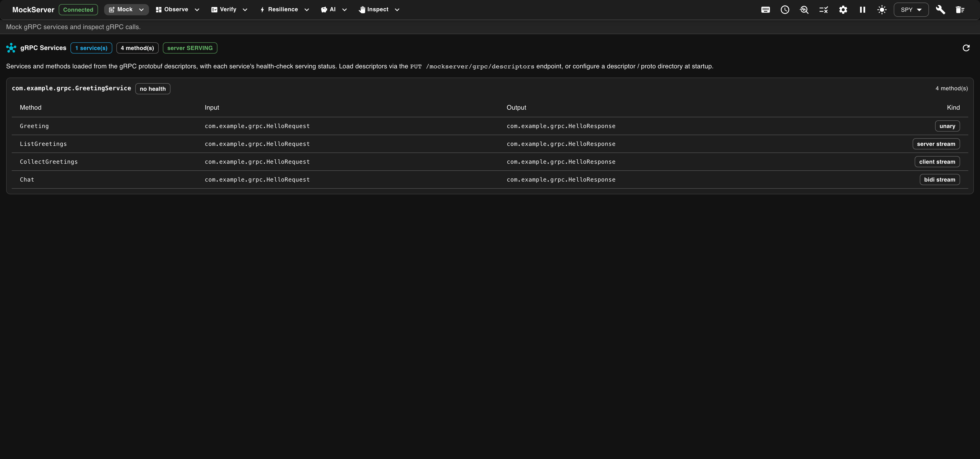Viewport: 980px width, 459px height.
Task: Click the Chat method name
Action: coord(27,180)
